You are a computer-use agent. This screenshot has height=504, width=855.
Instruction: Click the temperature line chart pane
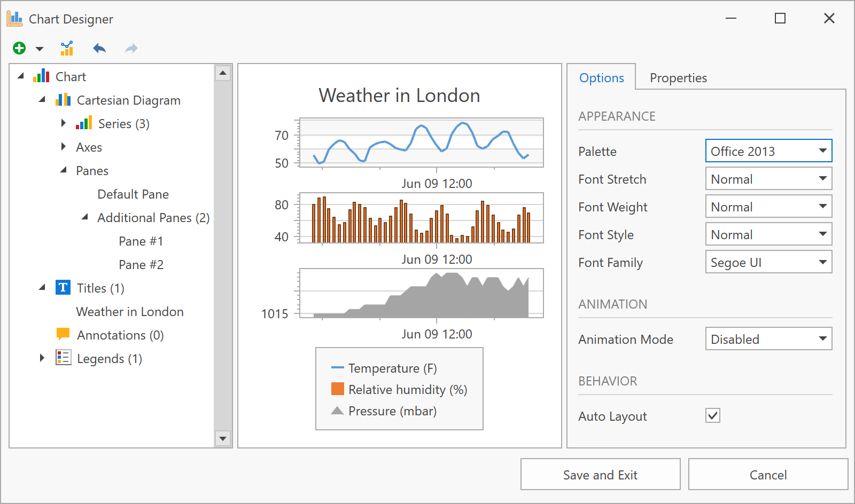tap(422, 143)
